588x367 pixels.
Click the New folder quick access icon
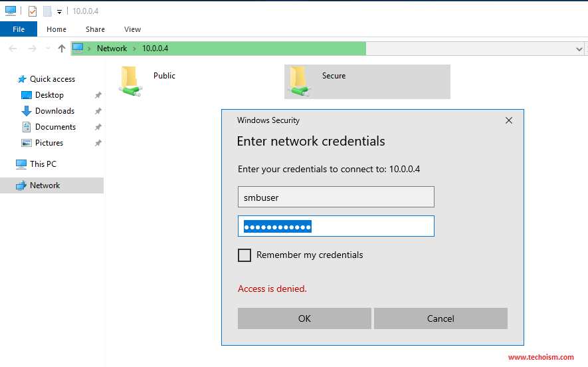pyautogui.click(x=47, y=11)
